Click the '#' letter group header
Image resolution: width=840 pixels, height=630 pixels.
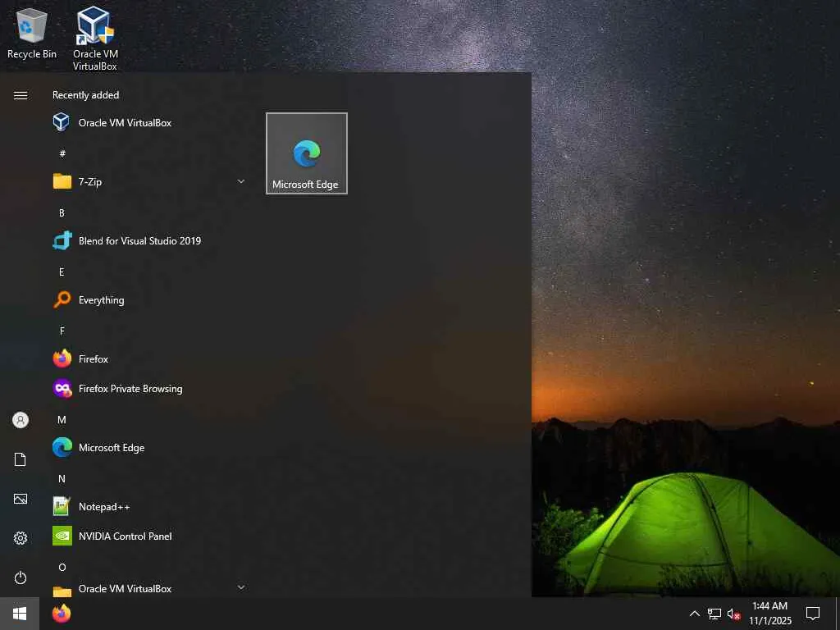click(62, 153)
